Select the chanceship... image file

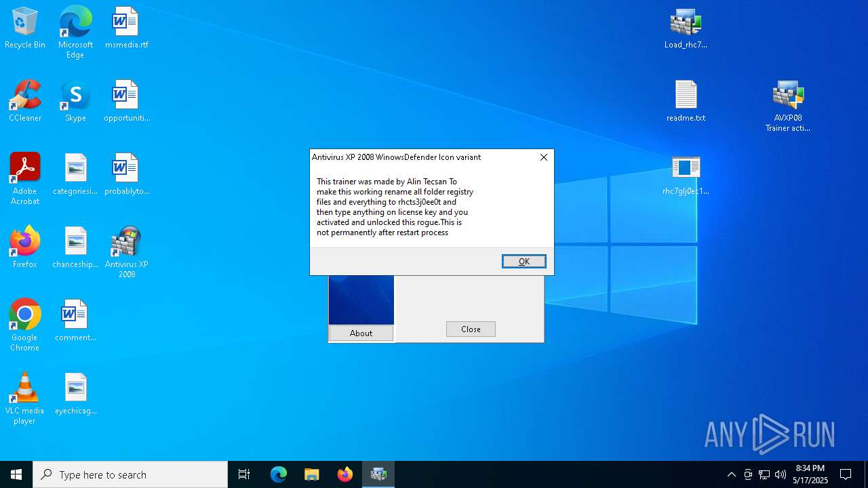click(x=75, y=248)
